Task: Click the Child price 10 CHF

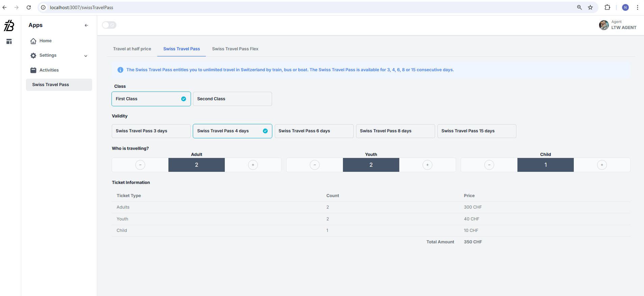Action: (471, 231)
